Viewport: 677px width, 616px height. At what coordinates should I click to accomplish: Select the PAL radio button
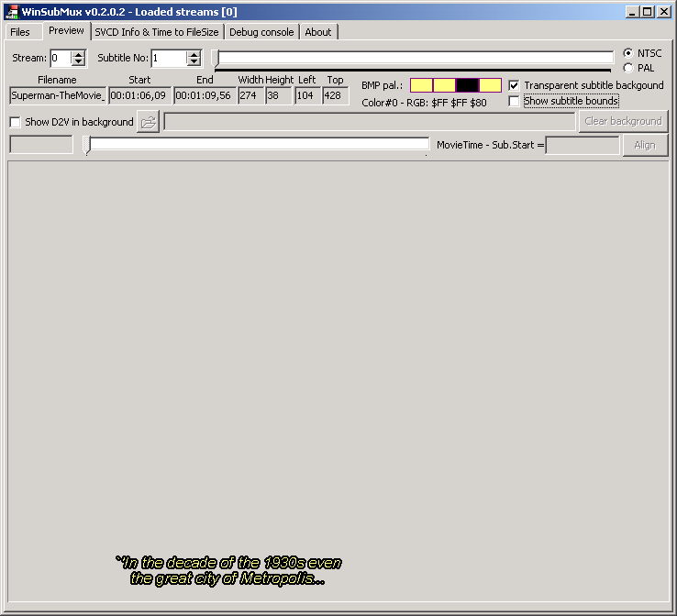(628, 68)
